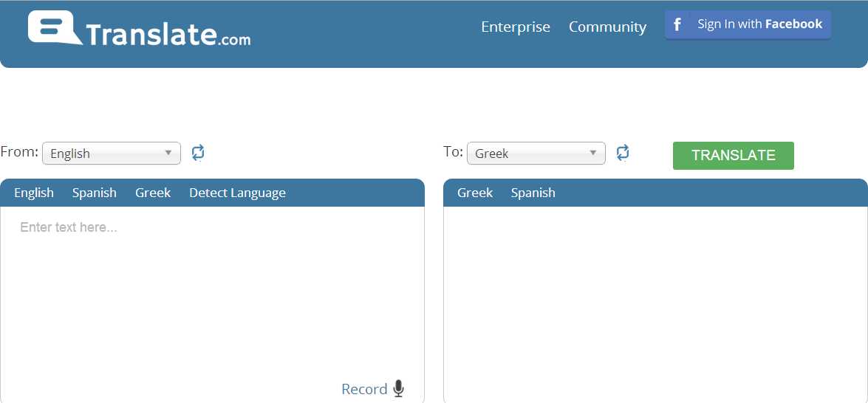Select Spanish tab in source panel
Screen dimensions: 868x403
click(95, 193)
